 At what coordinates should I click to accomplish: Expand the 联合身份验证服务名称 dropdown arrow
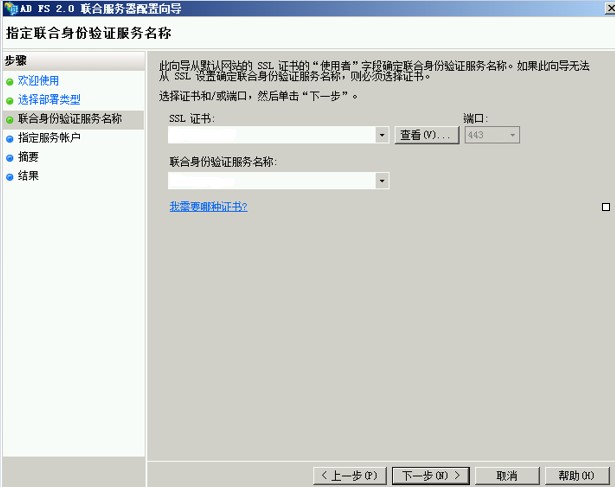[x=382, y=181]
